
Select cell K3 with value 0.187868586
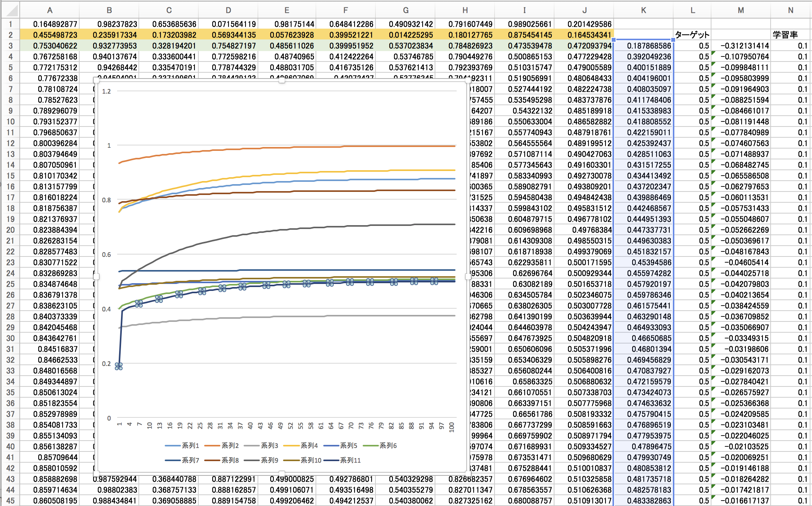(643, 46)
